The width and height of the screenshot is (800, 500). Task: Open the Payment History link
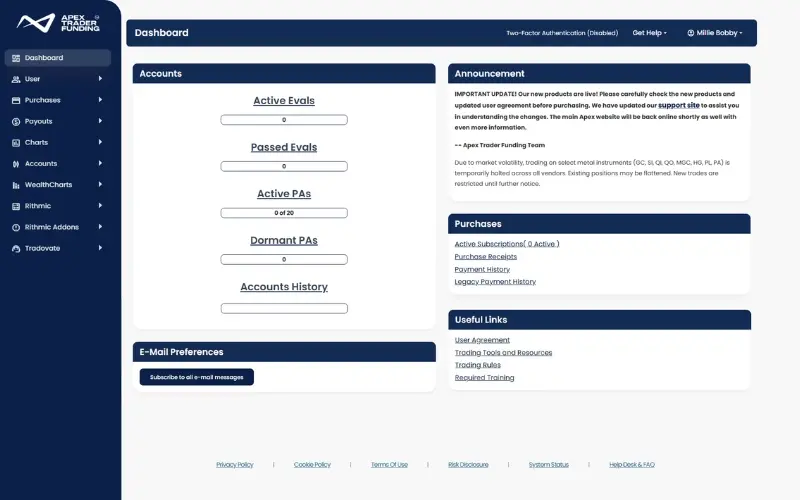click(x=482, y=269)
